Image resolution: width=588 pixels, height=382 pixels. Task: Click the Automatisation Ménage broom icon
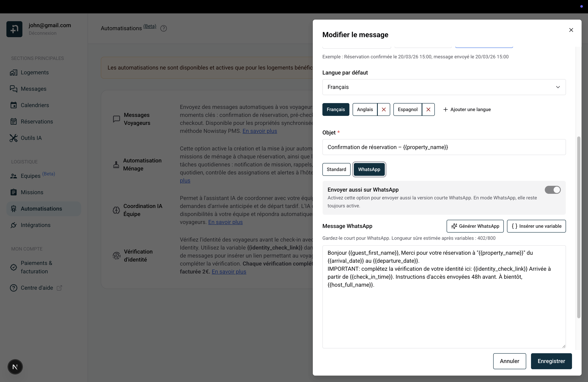click(116, 165)
